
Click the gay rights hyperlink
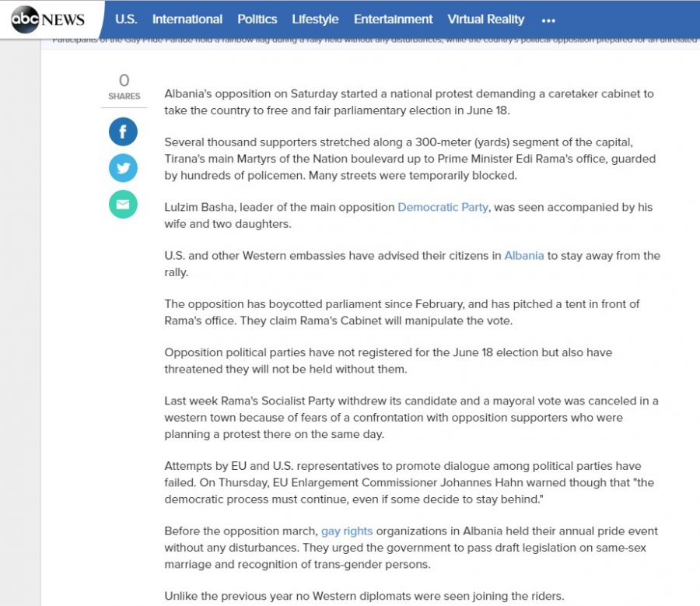[347, 531]
